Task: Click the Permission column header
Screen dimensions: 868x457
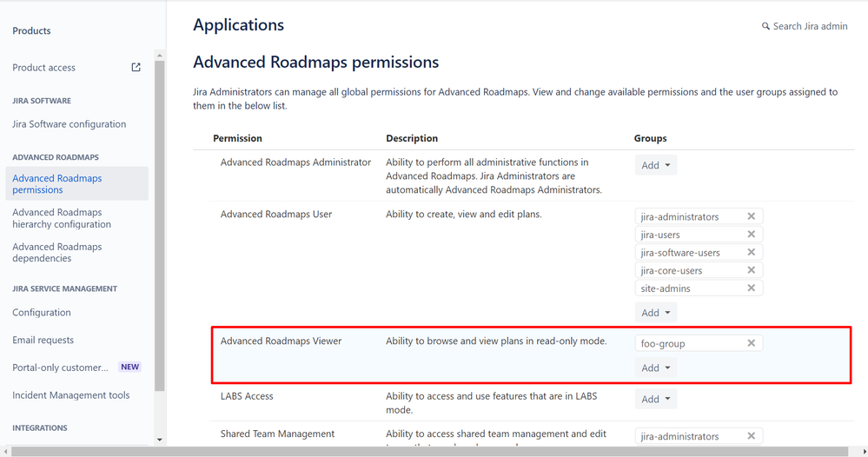Action: 237,138
